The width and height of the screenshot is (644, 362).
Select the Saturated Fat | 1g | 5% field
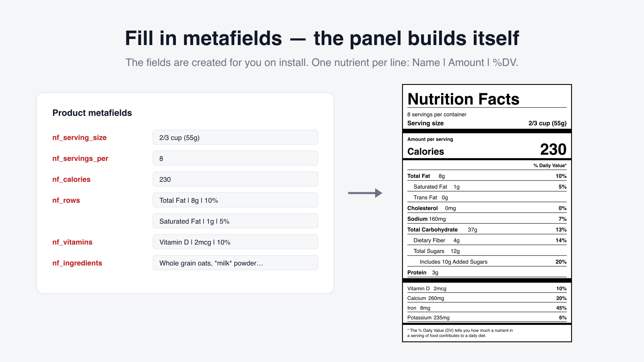tap(235, 221)
